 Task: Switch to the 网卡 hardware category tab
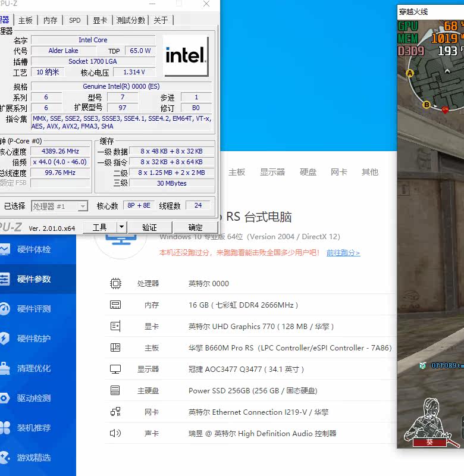pyautogui.click(x=339, y=172)
